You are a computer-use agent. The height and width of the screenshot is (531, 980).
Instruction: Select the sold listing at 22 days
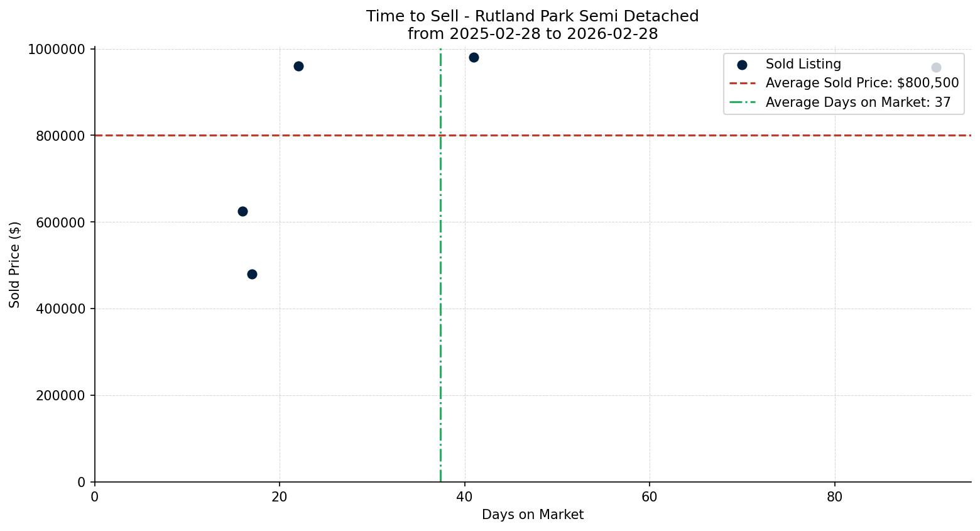[x=298, y=65]
